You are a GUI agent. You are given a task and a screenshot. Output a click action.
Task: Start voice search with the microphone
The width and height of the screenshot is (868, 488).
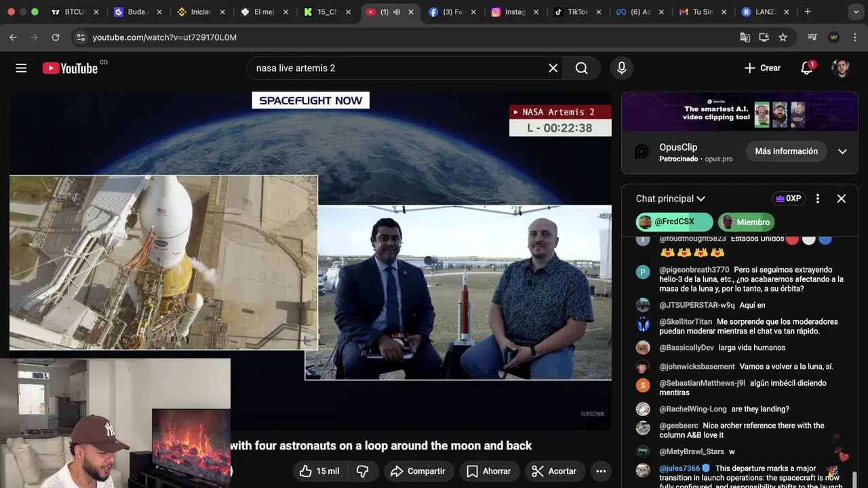pyautogui.click(x=622, y=68)
